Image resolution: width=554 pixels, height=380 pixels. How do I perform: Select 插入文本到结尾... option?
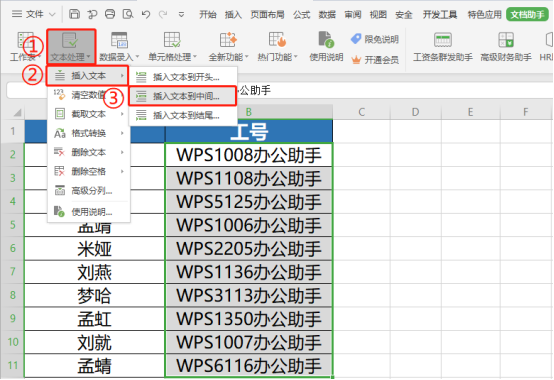point(183,115)
